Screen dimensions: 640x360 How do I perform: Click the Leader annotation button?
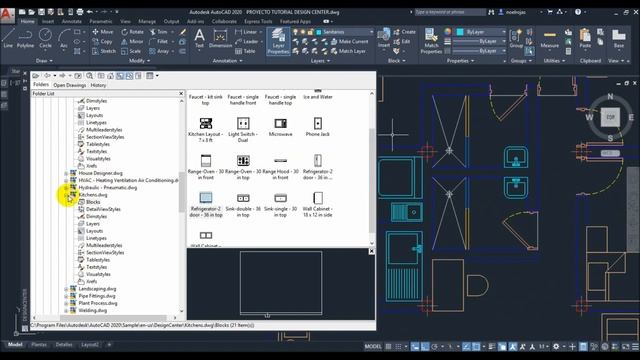pos(247,42)
